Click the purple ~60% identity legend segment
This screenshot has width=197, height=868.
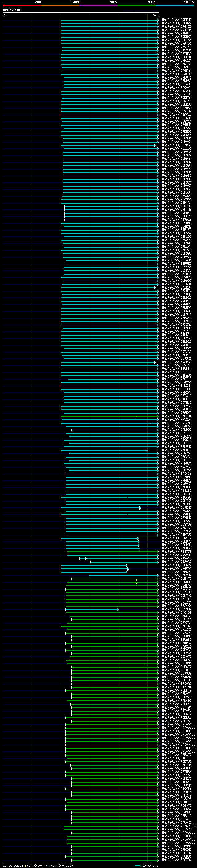pyautogui.click(x=99, y=6)
